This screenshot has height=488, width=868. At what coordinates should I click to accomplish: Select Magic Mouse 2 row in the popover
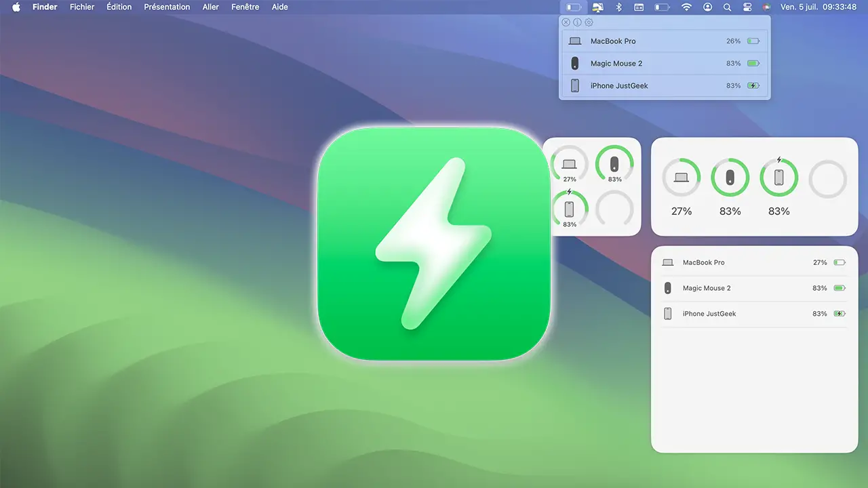click(x=665, y=63)
